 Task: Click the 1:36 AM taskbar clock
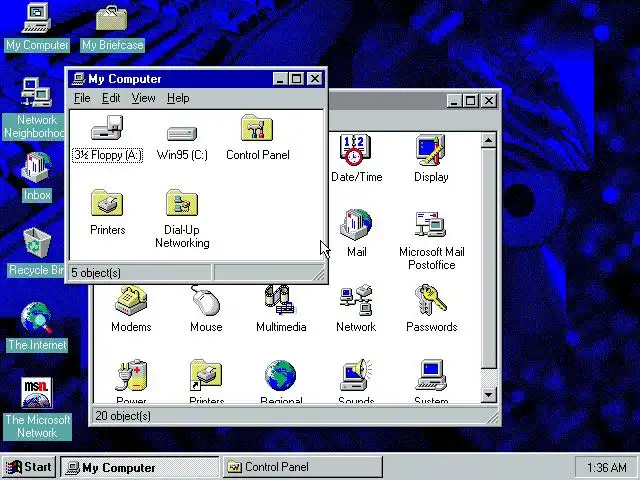tap(606, 467)
